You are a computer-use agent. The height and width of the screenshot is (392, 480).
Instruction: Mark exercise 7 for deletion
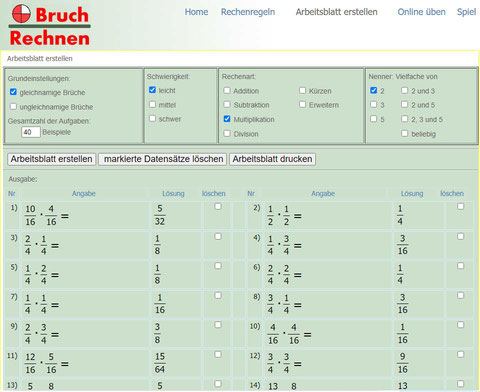click(x=218, y=295)
